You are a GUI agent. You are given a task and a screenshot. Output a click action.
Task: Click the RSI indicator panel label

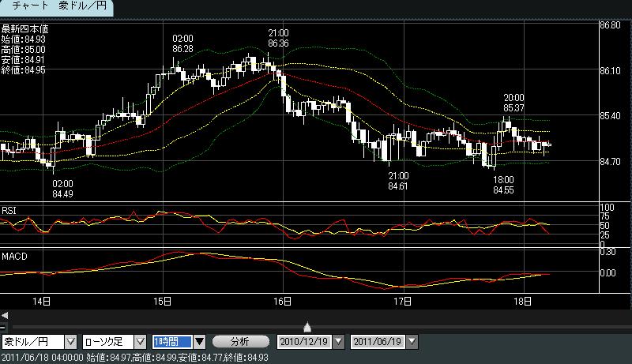tap(9, 210)
